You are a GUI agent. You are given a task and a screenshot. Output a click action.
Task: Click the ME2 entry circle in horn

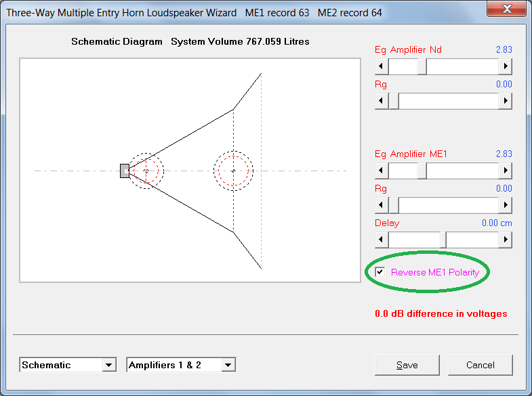coord(233,171)
